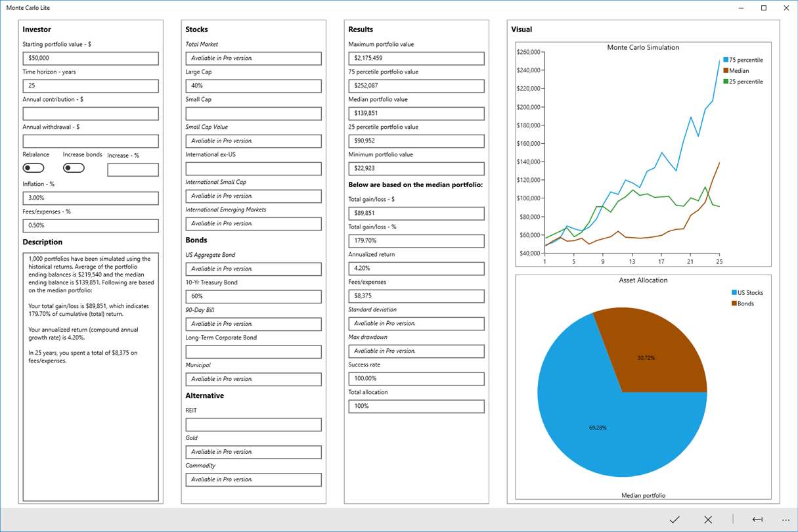
Task: Click the Total gain/loss percent result
Action: pyautogui.click(x=416, y=241)
